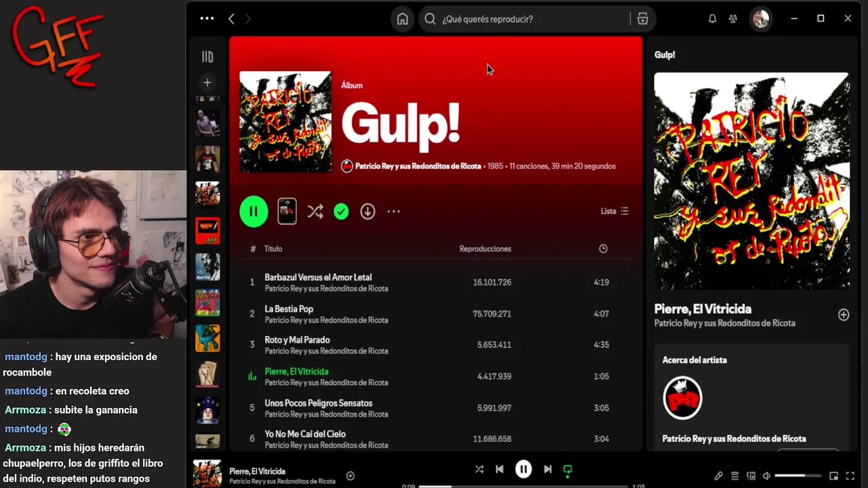Screen dimensions: 868x488
Task: Open more options for Gulp! album
Action: pyautogui.click(x=393, y=211)
